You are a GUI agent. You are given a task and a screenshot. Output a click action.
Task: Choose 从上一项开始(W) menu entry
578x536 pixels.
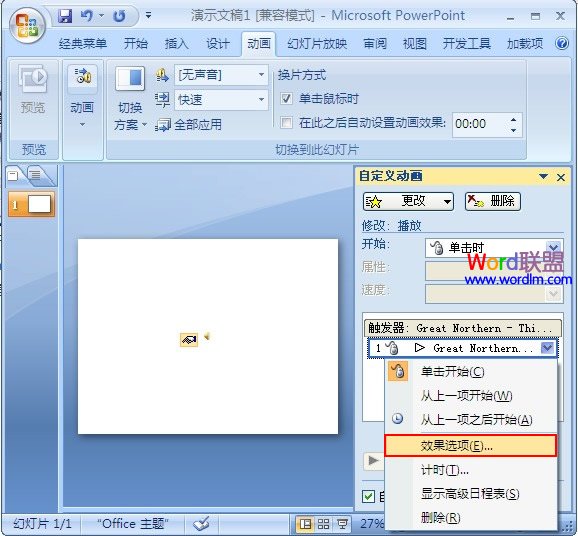click(470, 396)
